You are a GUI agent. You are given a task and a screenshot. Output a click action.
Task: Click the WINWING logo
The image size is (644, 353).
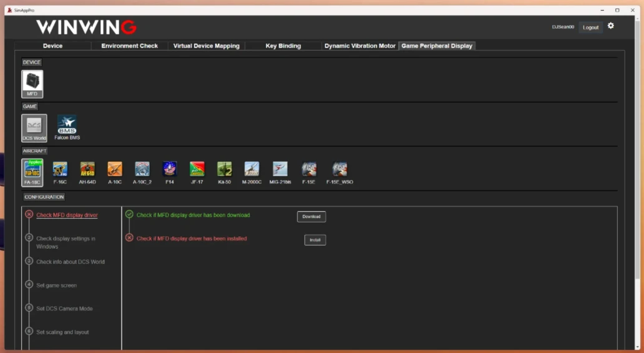tap(86, 27)
